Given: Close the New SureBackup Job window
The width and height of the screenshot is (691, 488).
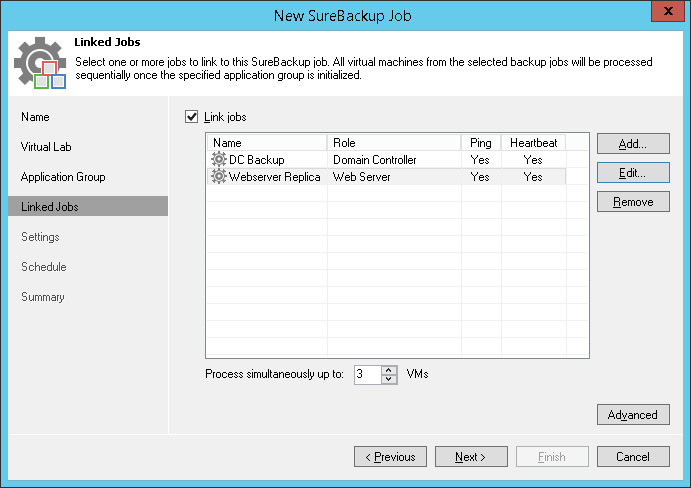Looking at the screenshot, I should 668,11.
